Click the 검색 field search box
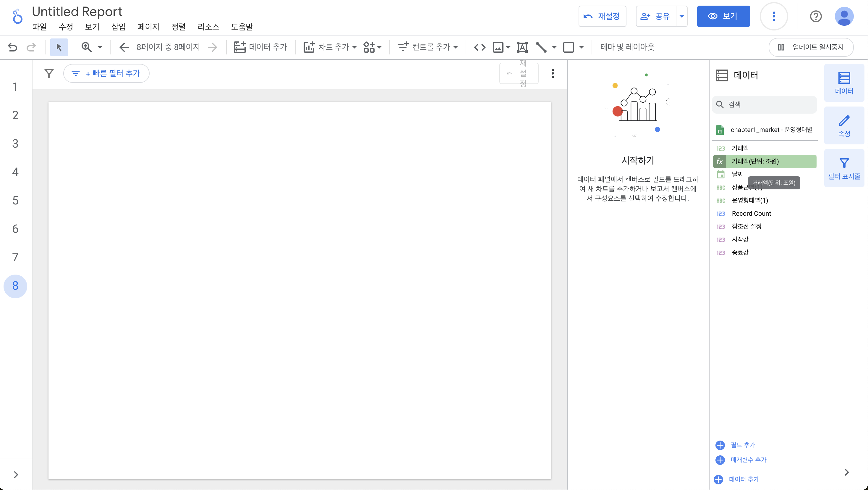 [768, 104]
